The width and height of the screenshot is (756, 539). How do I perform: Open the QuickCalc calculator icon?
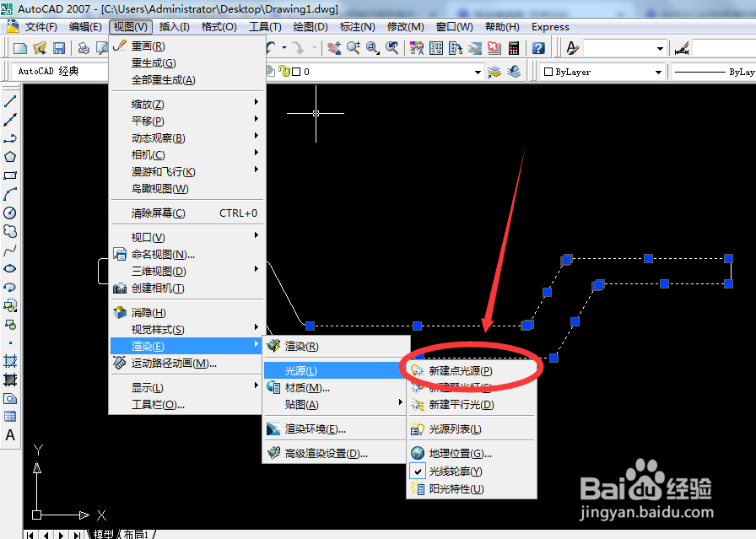click(x=514, y=48)
